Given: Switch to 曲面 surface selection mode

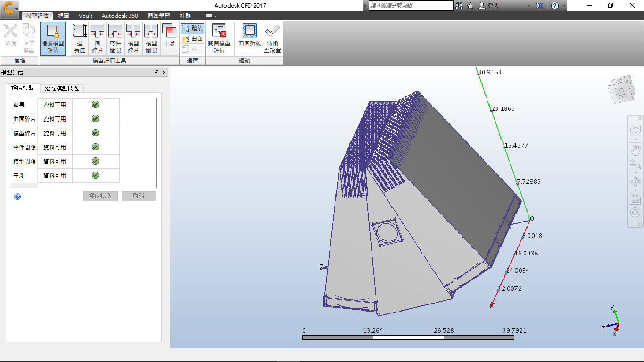Looking at the screenshot, I should point(192,39).
